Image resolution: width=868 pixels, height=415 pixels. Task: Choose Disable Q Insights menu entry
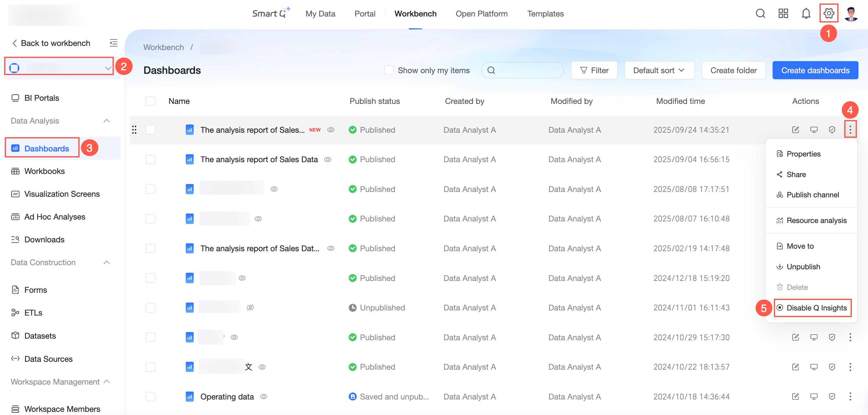[x=816, y=308]
